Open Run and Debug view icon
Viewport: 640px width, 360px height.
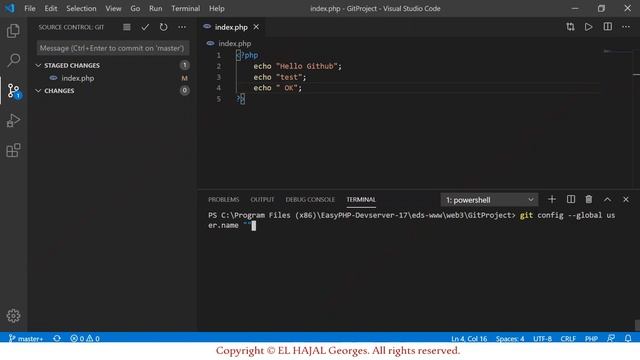(x=13, y=120)
